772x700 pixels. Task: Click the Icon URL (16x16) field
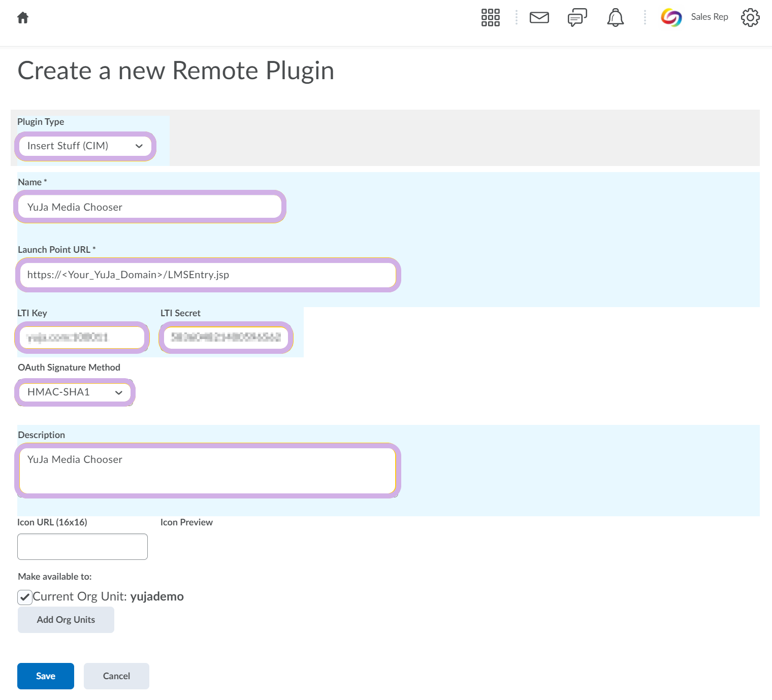82,547
